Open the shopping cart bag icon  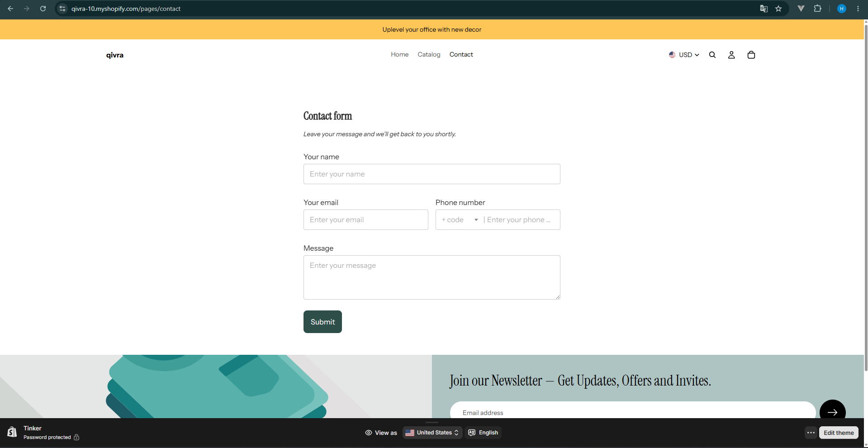tap(751, 55)
